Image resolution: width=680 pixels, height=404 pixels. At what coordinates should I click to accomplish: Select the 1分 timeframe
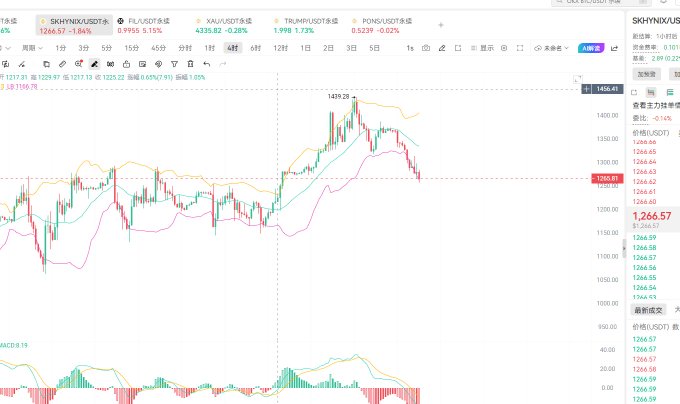(61, 48)
